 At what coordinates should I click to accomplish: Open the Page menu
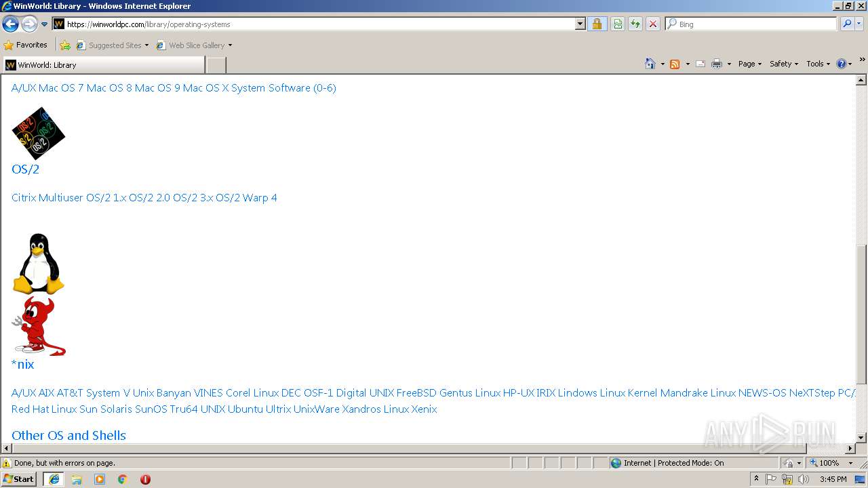pyautogui.click(x=750, y=64)
